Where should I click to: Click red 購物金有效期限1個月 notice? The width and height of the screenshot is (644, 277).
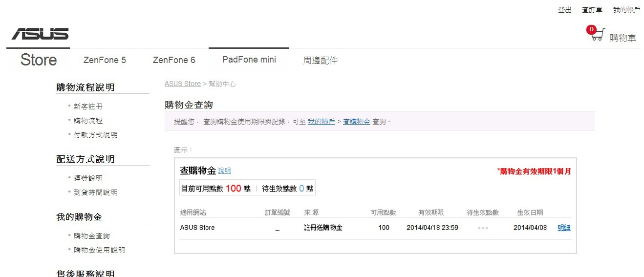pyautogui.click(x=534, y=171)
